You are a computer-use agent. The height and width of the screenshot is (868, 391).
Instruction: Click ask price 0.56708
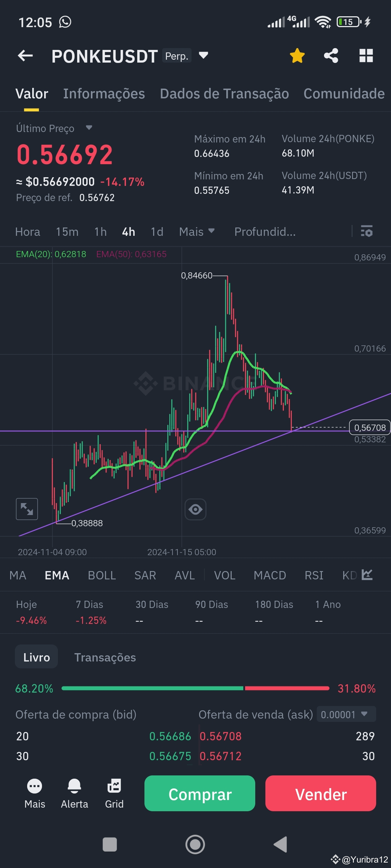pyautogui.click(x=220, y=736)
